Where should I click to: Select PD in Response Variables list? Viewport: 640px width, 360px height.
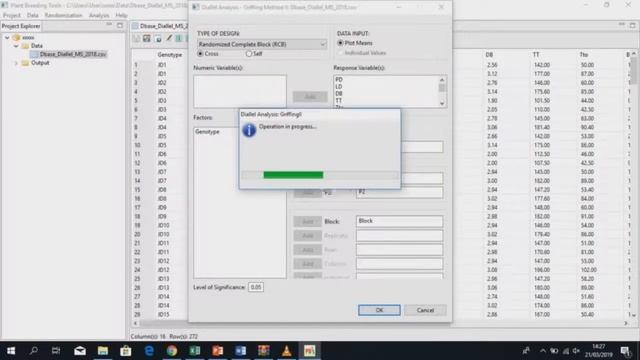(339, 80)
